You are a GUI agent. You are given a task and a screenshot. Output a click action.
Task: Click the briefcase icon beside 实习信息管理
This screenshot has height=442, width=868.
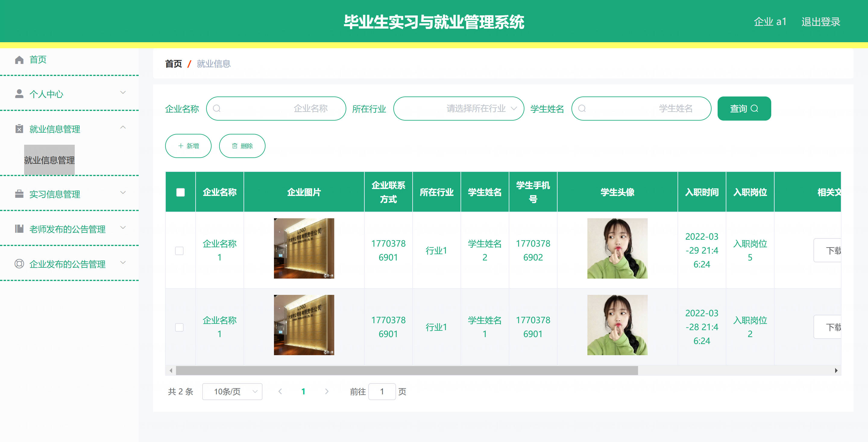pyautogui.click(x=19, y=194)
